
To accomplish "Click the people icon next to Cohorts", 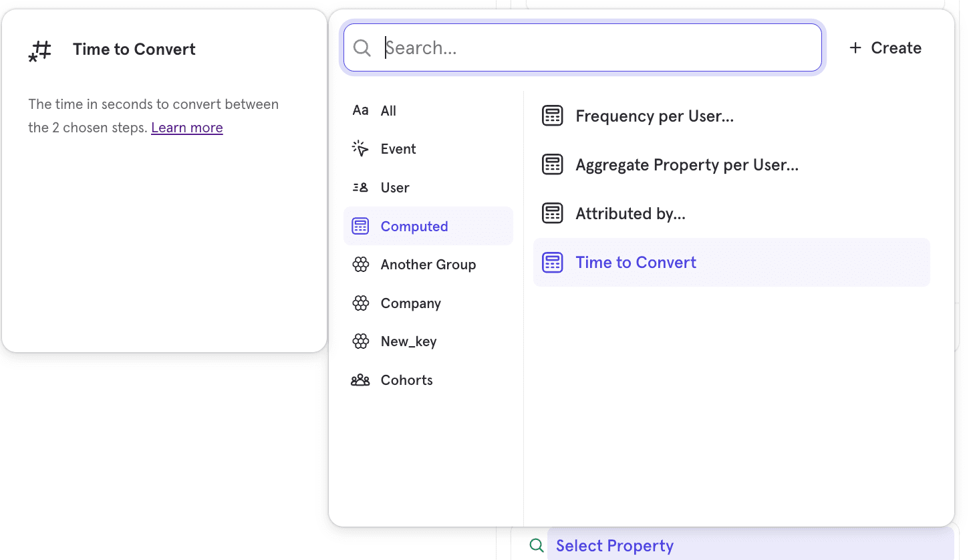I will coord(360,380).
